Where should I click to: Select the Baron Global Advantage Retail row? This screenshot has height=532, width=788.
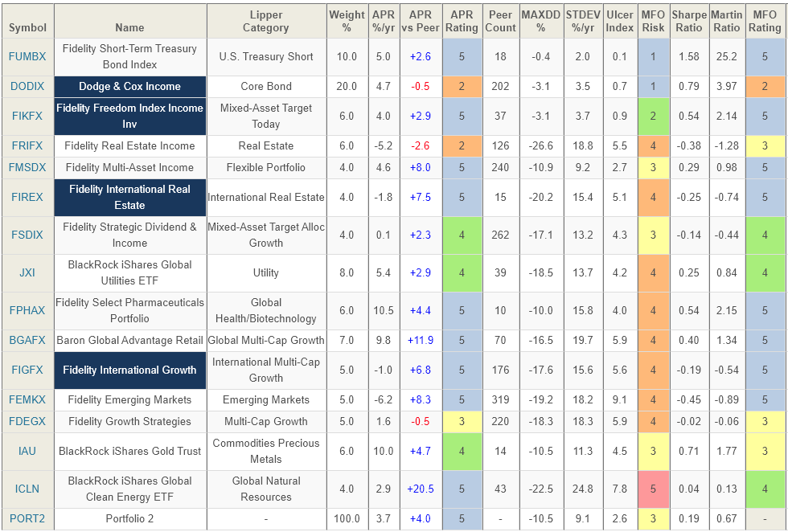(129, 340)
